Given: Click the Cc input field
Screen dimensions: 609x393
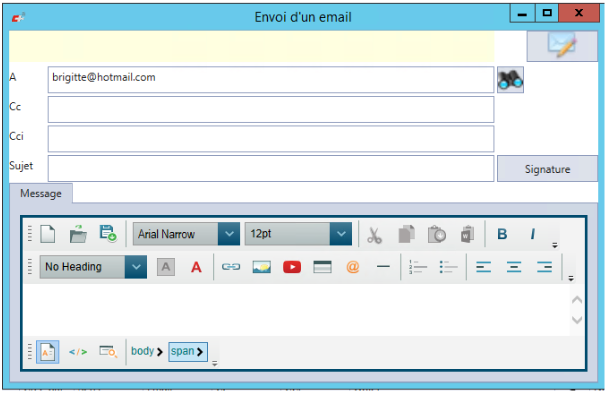Looking at the screenshot, I should pyautogui.click(x=271, y=110).
